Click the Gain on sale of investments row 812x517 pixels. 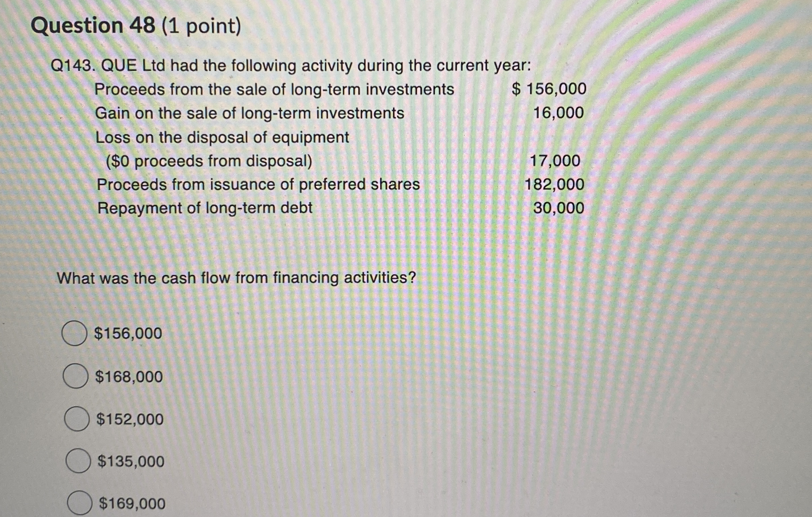(x=249, y=113)
